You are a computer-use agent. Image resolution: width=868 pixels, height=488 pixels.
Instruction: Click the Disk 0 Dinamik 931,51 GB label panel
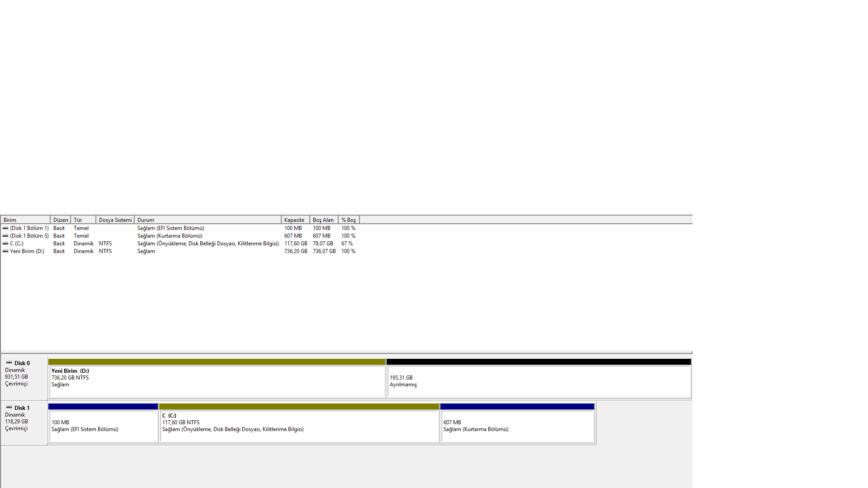click(24, 377)
